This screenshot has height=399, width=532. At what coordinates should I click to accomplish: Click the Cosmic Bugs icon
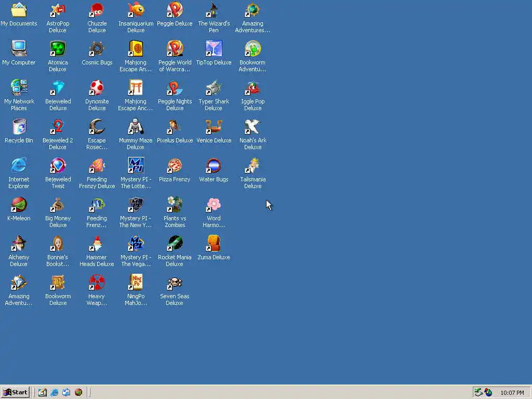97,48
